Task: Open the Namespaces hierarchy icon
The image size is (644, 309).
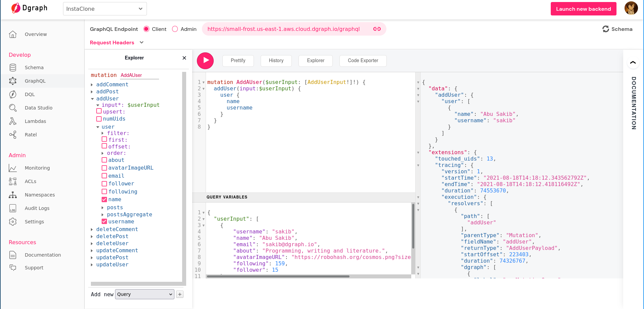Action: [x=13, y=195]
